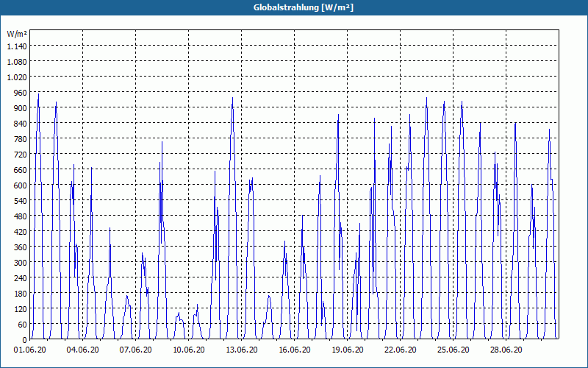Click the 0 y-axis origin label
588x368 pixels.
[x=25, y=340]
